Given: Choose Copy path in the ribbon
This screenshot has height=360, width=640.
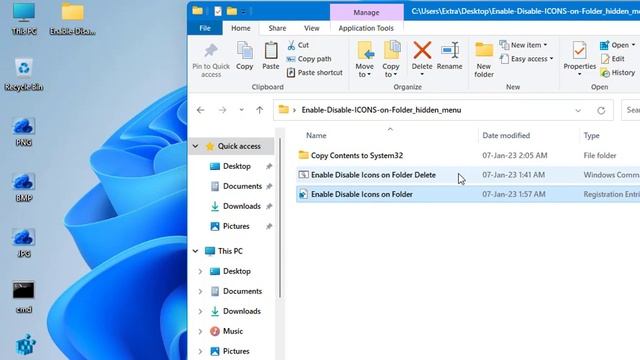Looking at the screenshot, I should 309,59.
